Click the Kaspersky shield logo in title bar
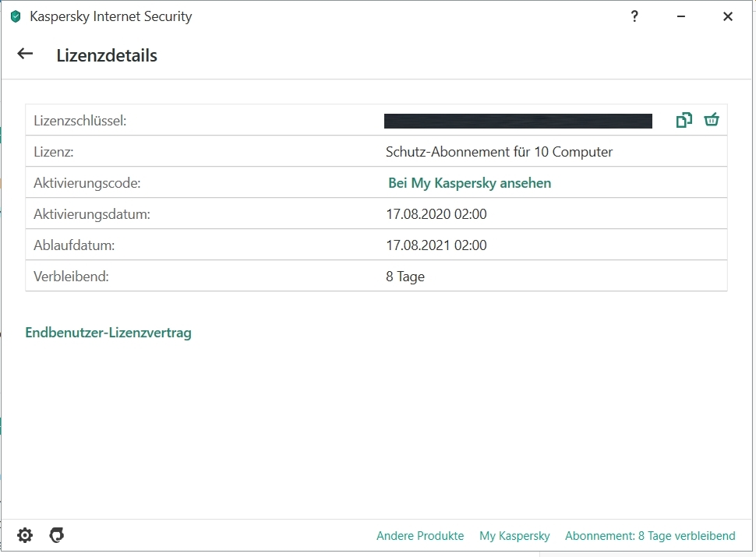This screenshot has height=557, width=756. coord(16,16)
